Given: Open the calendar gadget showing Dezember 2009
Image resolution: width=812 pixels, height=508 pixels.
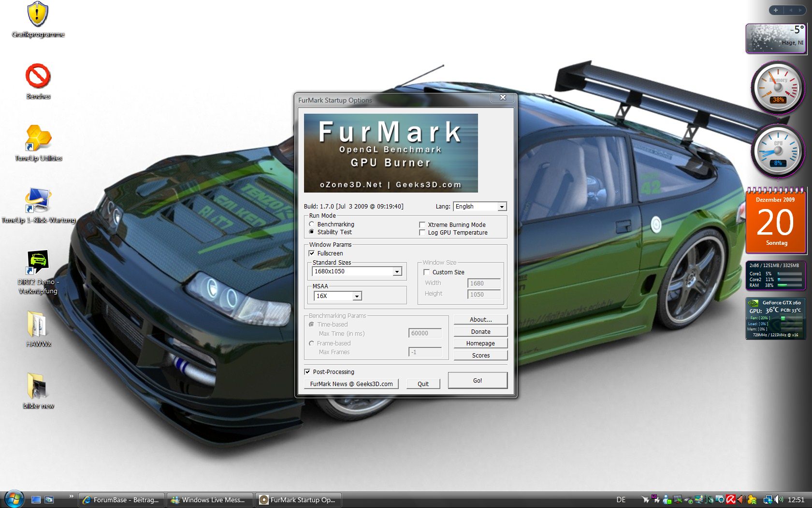Looking at the screenshot, I should (776, 221).
